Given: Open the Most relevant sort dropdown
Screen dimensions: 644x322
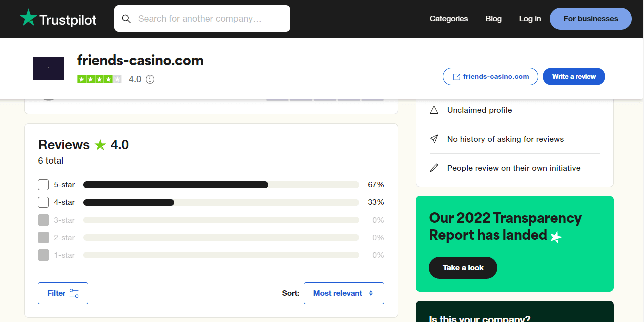Looking at the screenshot, I should (x=344, y=293).
